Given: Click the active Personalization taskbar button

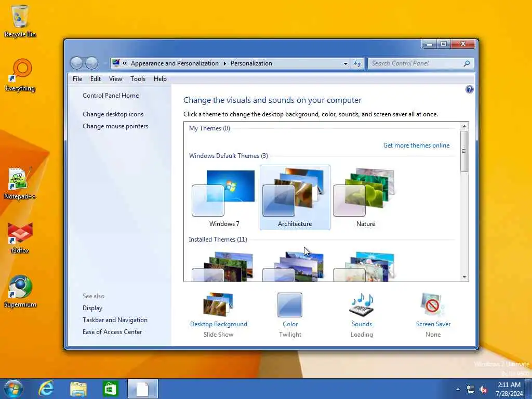Looking at the screenshot, I should click(143, 389).
